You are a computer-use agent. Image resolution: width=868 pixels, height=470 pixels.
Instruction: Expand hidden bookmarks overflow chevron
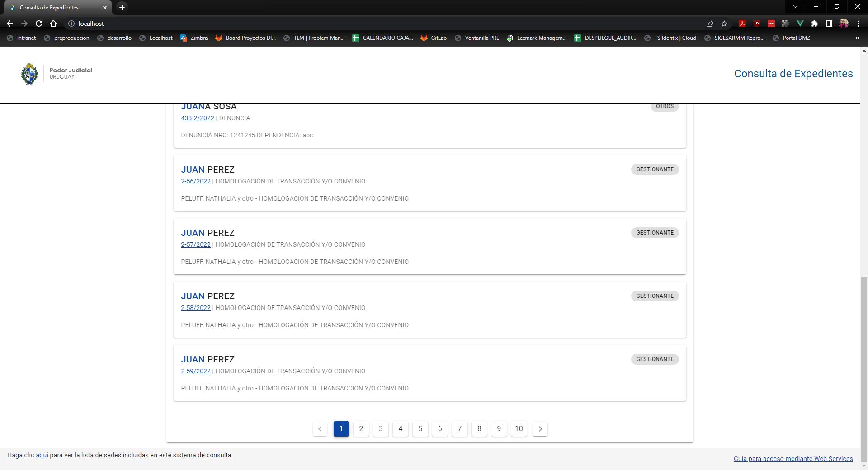857,38
